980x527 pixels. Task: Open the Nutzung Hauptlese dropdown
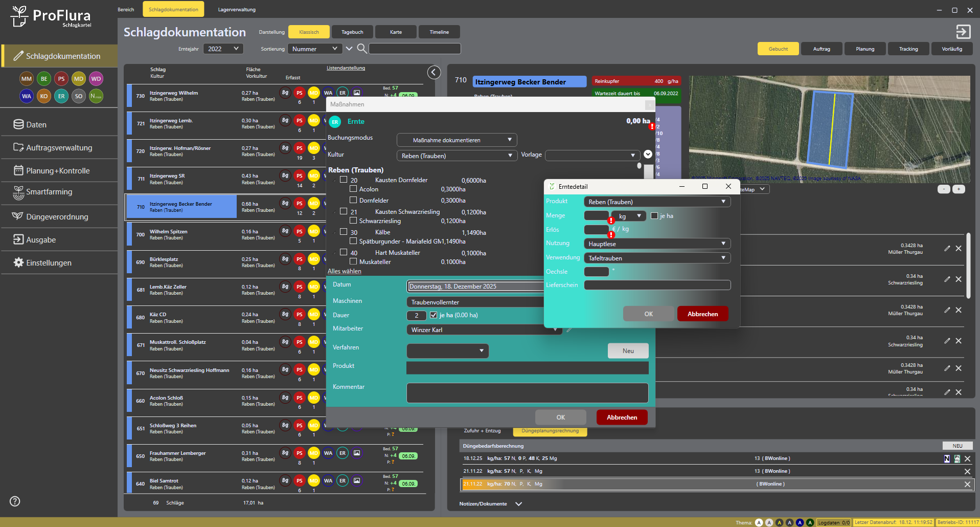pos(657,244)
